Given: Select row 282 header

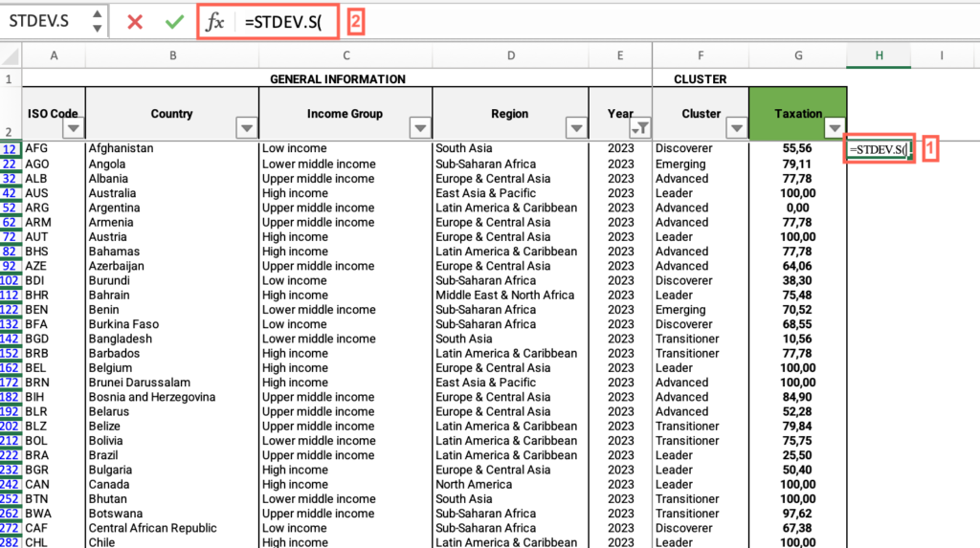Looking at the screenshot, I should [10, 541].
